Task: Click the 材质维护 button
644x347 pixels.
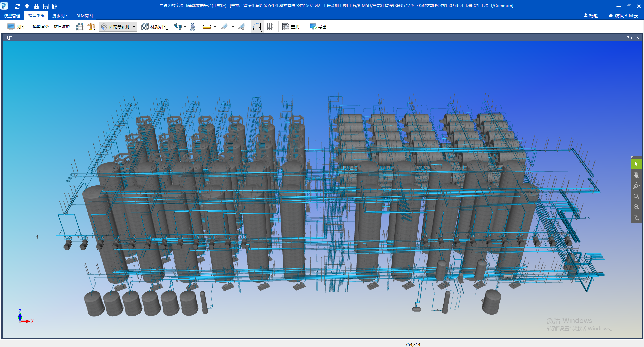Action: (x=62, y=27)
